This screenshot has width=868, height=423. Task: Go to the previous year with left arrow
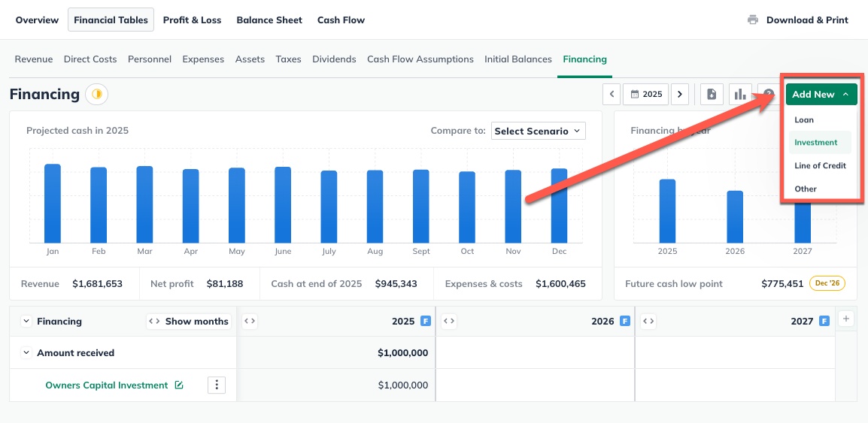612,95
